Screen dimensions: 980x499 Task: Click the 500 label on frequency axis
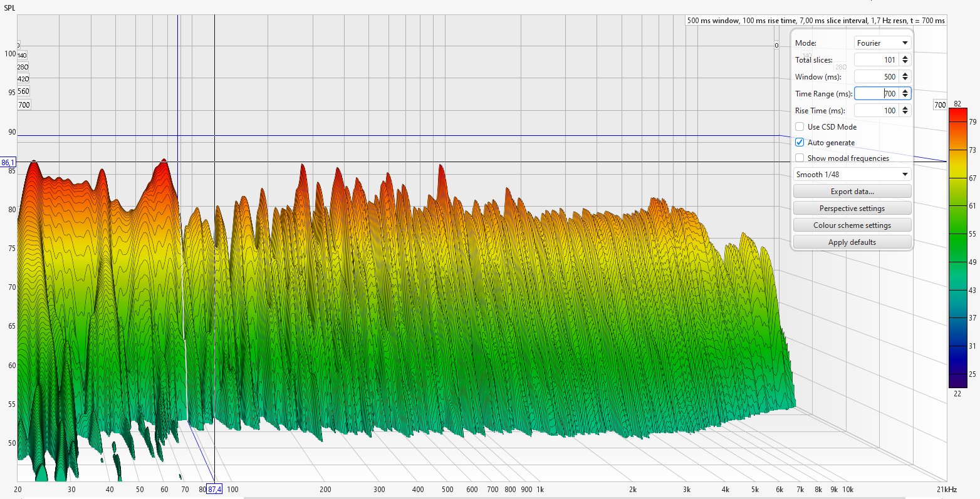click(x=447, y=490)
